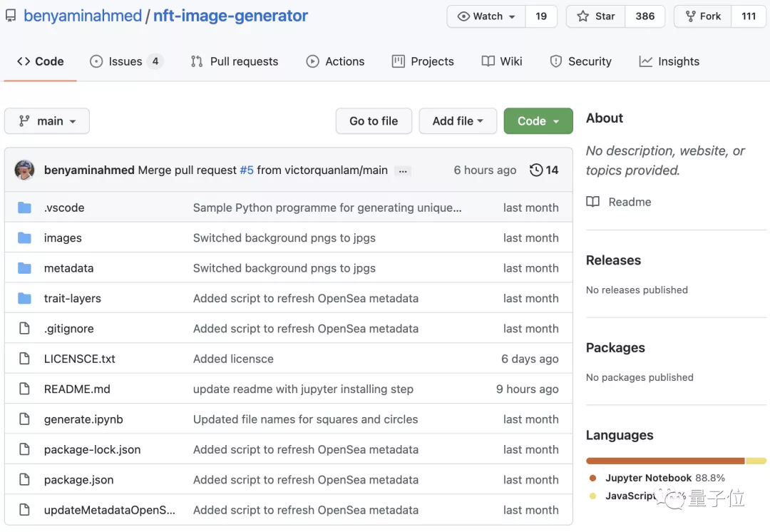
Task: Star the nft-image-generator repository
Action: 596,16
